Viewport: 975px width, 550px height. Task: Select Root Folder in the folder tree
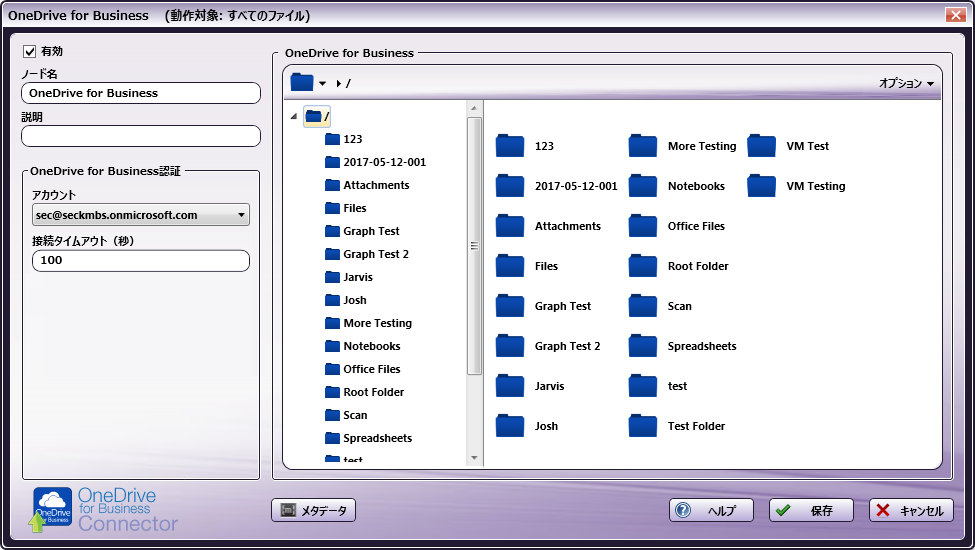coord(364,392)
